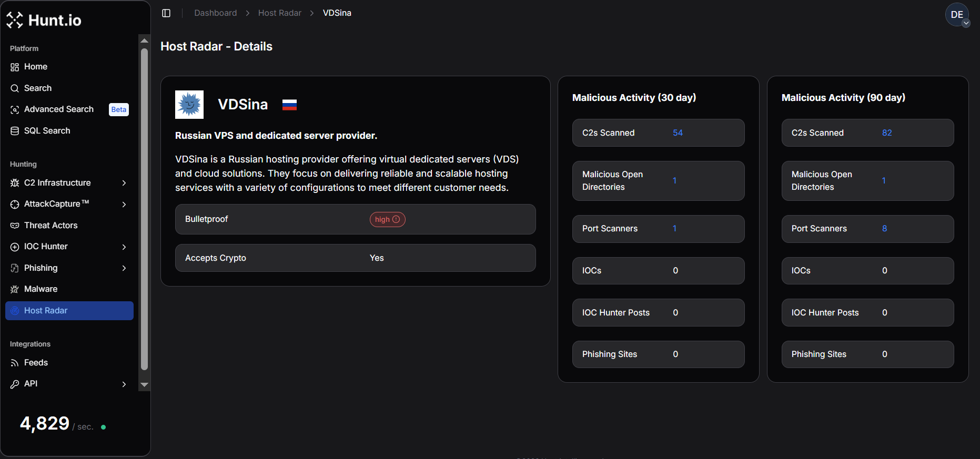Viewport: 980px width, 459px height.
Task: Click the Feeds RSS icon
Action: click(15, 363)
